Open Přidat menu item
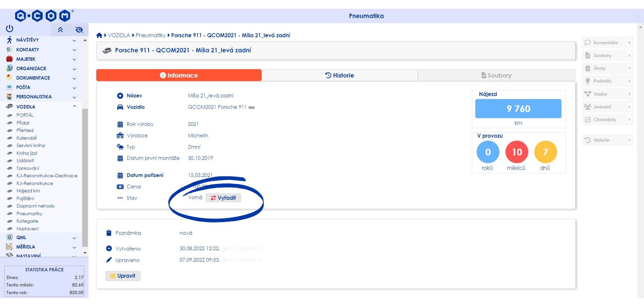The width and height of the screenshot is (644, 307). click(x=23, y=123)
